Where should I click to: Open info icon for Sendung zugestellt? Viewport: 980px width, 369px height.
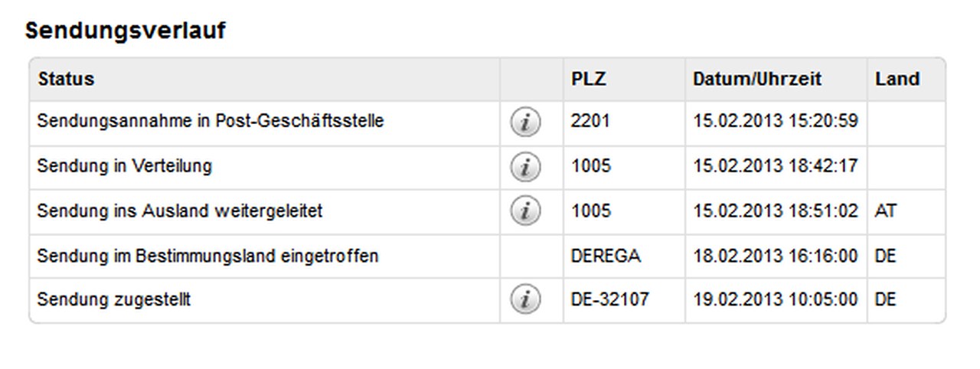coord(524,299)
